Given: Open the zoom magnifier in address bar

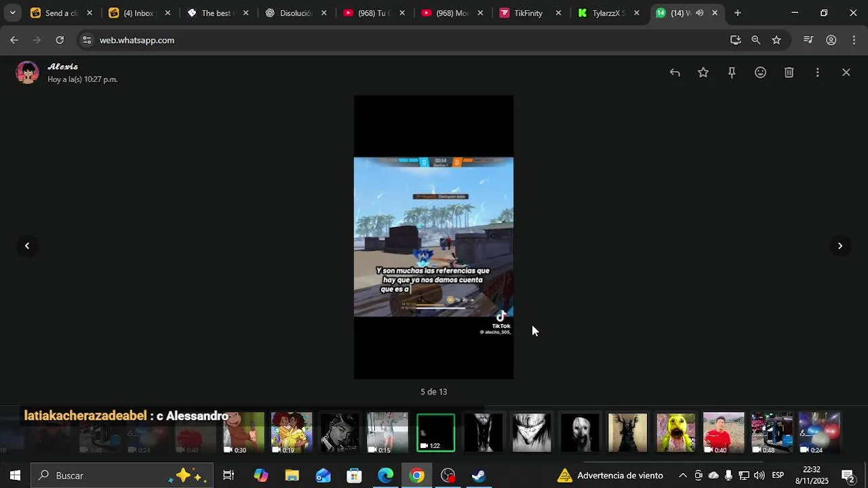Looking at the screenshot, I should pos(755,40).
